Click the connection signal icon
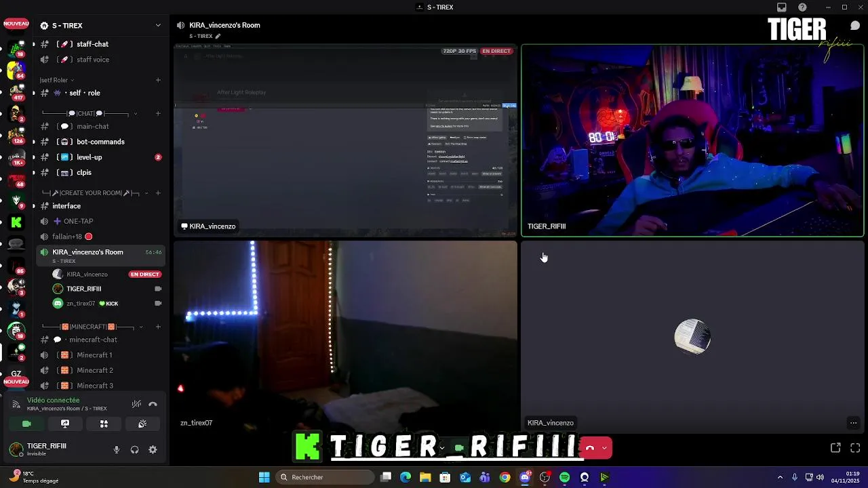Image resolution: width=868 pixels, height=488 pixels. pyautogui.click(x=16, y=404)
